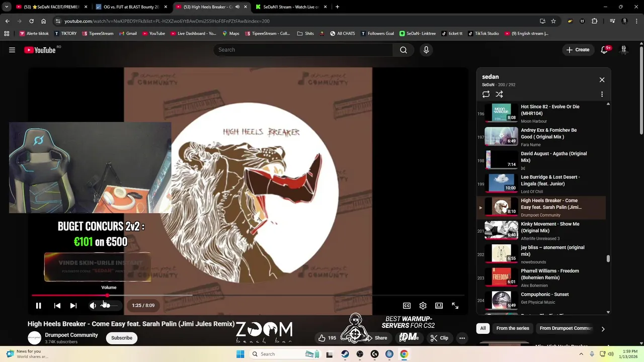Open YouTube notifications bell
The width and height of the screenshot is (644, 362).
[x=605, y=50]
